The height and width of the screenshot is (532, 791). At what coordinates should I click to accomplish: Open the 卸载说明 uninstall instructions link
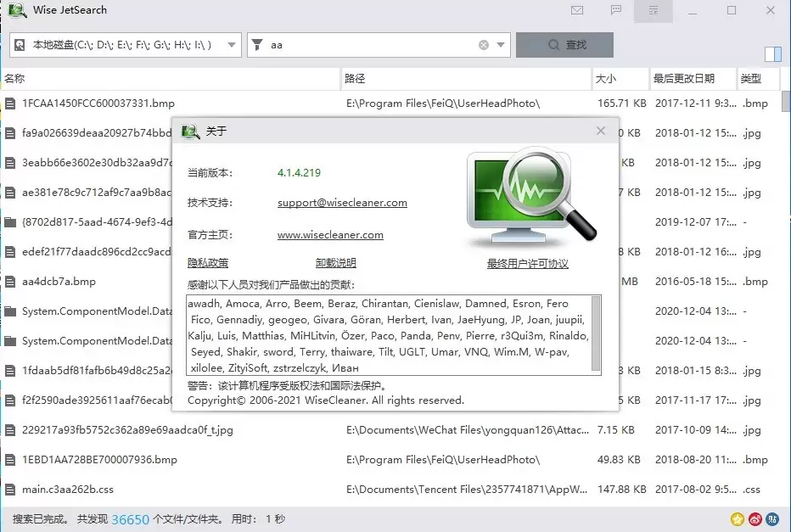tap(335, 263)
